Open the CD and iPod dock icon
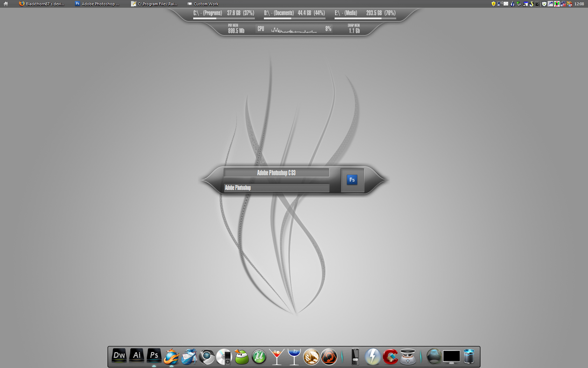The width and height of the screenshot is (588, 368). [224, 357]
